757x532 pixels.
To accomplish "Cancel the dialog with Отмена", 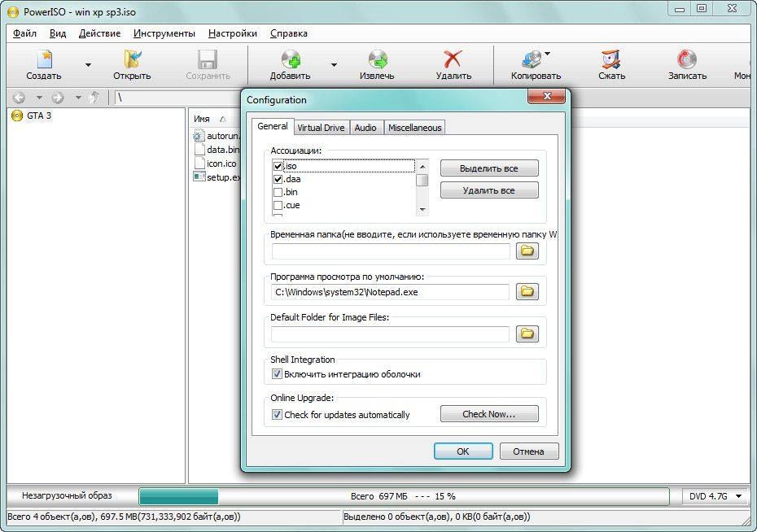I will coord(528,451).
